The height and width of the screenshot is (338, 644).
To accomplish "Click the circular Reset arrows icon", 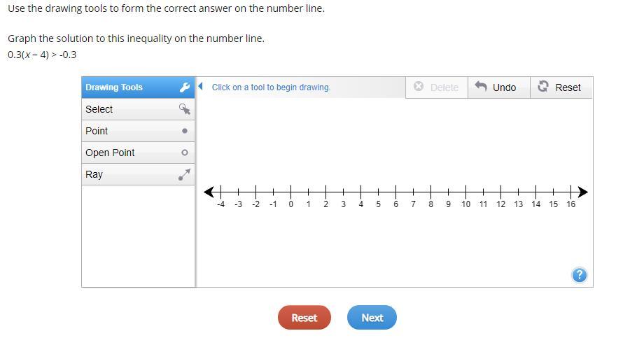I will point(542,87).
